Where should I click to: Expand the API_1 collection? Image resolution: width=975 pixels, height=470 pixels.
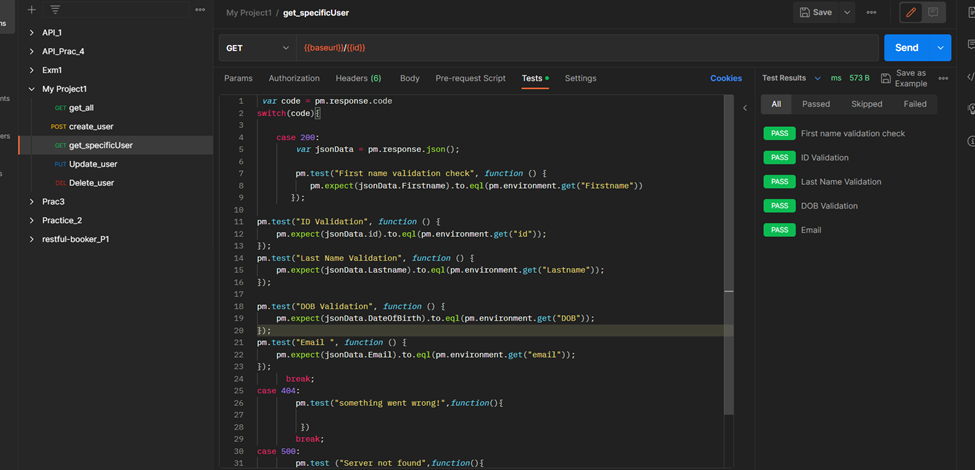tap(32, 32)
